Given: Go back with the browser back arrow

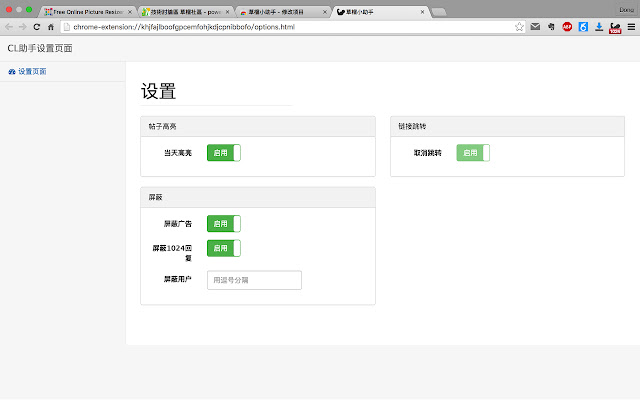Looking at the screenshot, I should (9, 27).
